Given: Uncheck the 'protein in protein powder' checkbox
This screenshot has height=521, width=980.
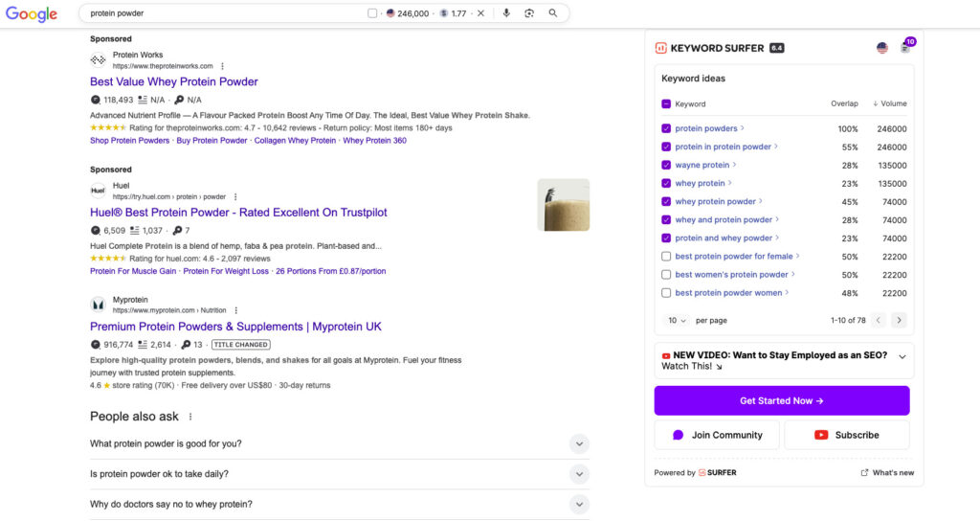Looking at the screenshot, I should click(666, 147).
